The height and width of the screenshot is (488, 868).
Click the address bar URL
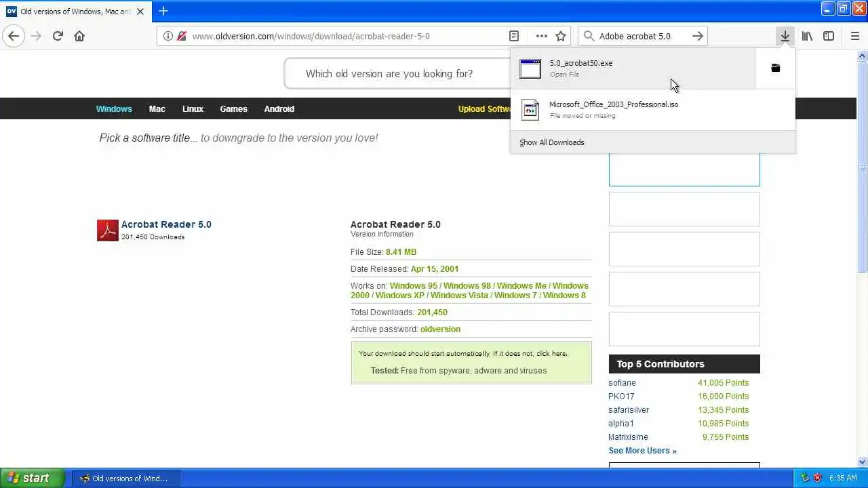point(311,36)
